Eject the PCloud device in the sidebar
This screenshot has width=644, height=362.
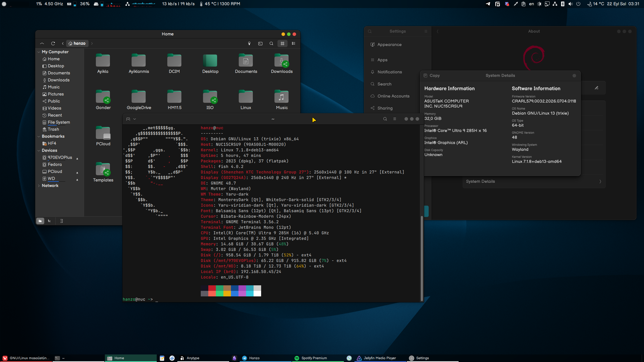coord(77,173)
